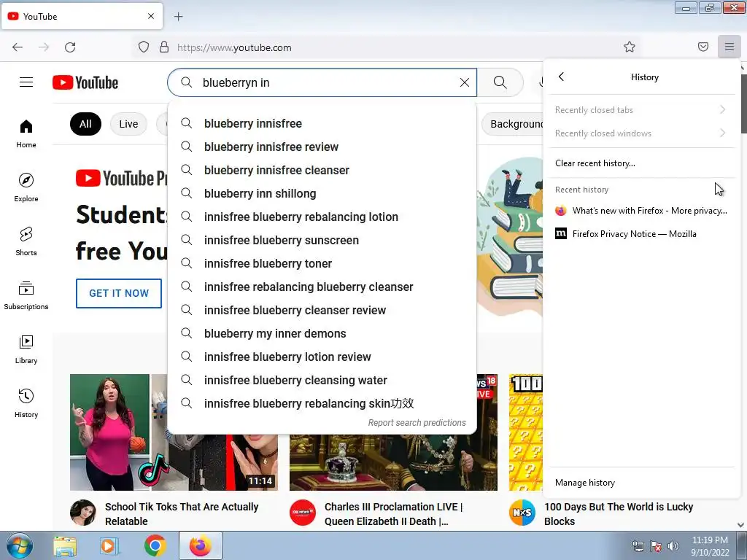This screenshot has height=560, width=747.
Task: Close the YouTube tab
Action: (151, 16)
